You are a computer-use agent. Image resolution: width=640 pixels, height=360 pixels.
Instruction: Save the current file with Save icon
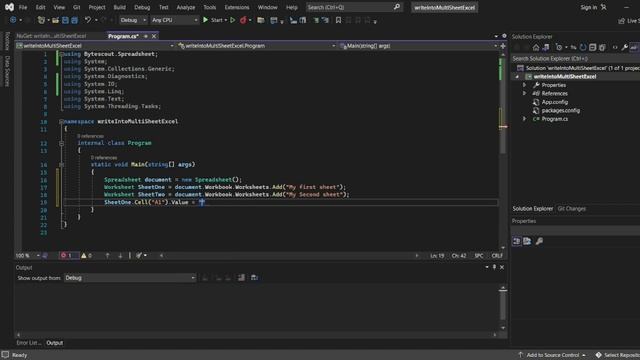click(x=65, y=20)
